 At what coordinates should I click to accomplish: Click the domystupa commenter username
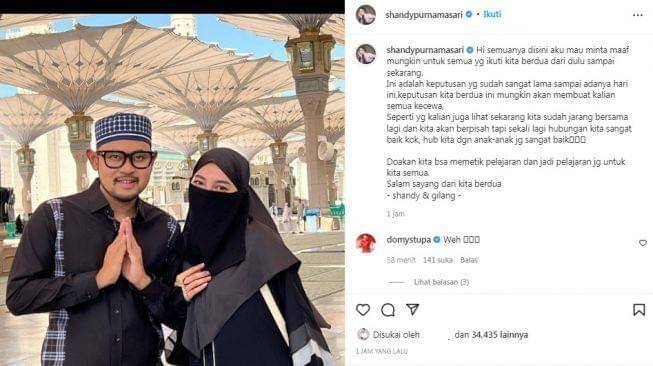point(409,240)
